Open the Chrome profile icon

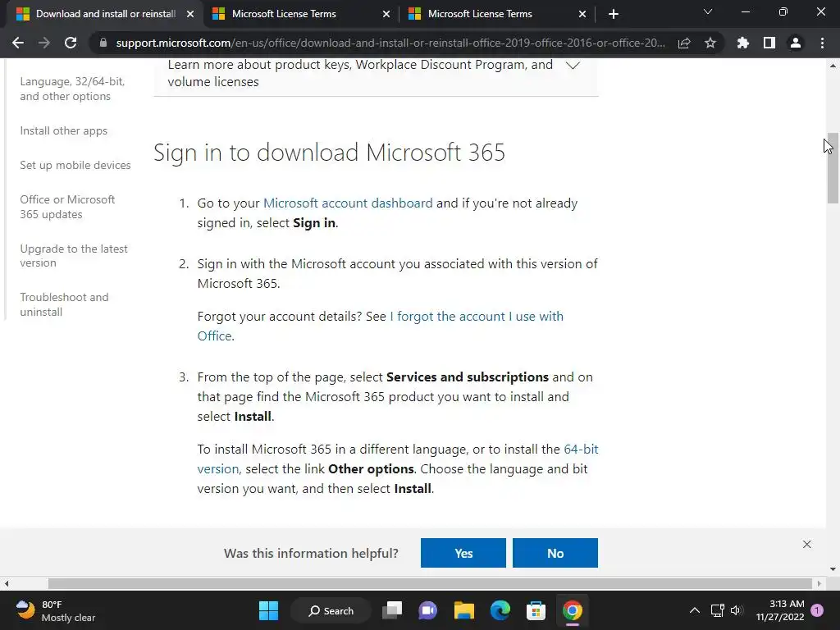click(796, 43)
